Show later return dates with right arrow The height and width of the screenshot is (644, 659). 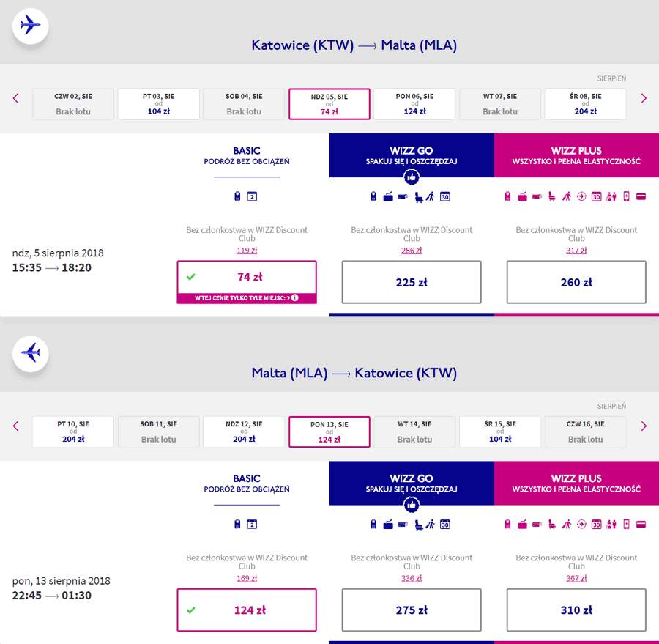coord(644,426)
